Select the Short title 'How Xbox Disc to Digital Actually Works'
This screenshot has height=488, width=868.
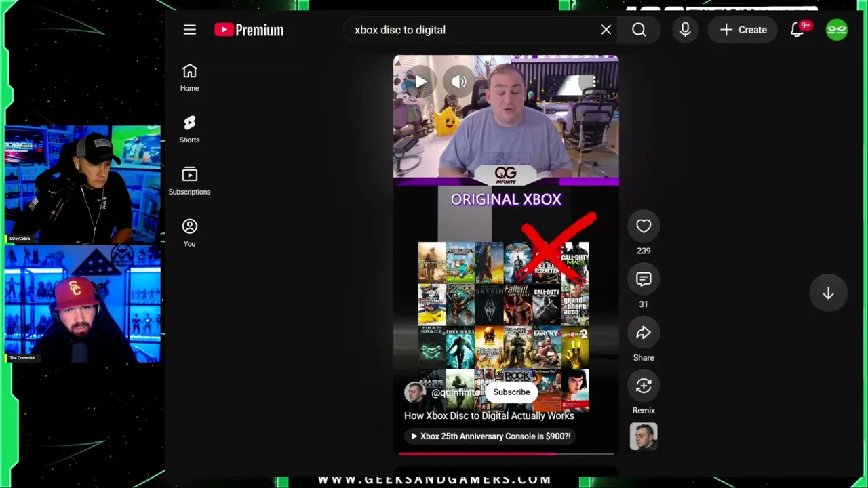click(489, 415)
